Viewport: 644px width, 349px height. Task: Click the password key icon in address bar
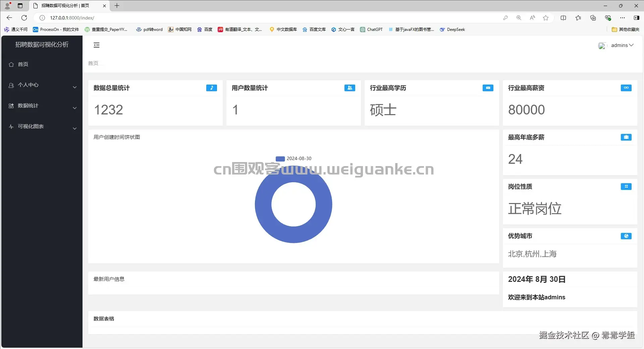505,18
